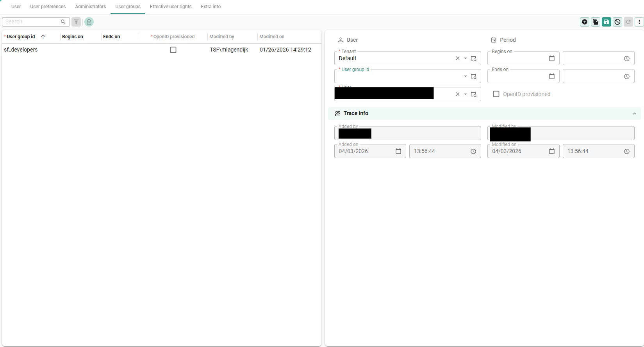Click the Default tenant value
The width and height of the screenshot is (644, 347).
348,59
